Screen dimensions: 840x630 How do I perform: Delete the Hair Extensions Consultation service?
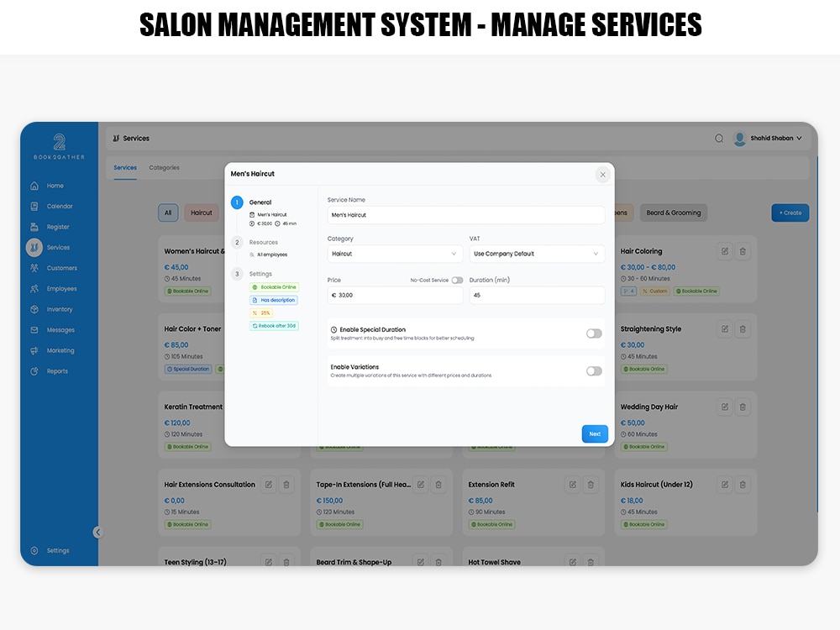pos(286,485)
